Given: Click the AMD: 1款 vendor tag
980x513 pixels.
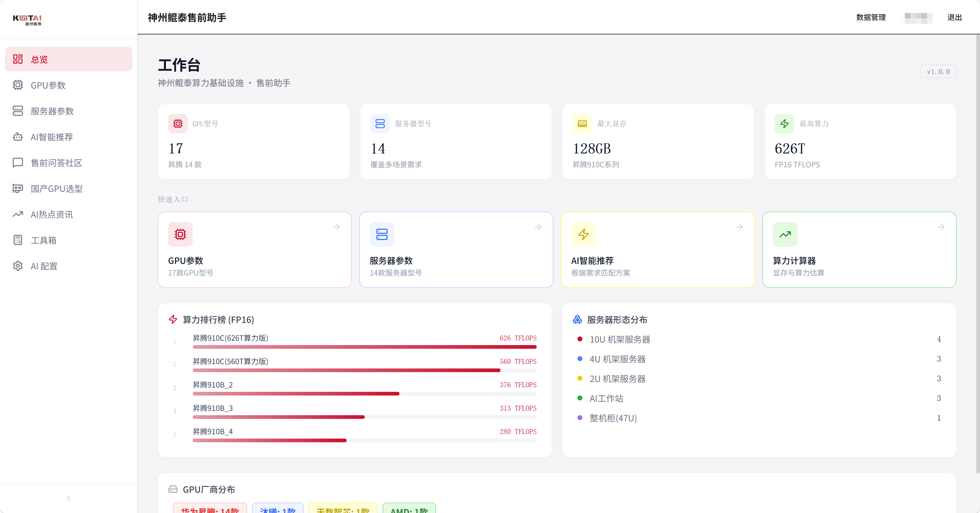Looking at the screenshot, I should coord(409,509).
